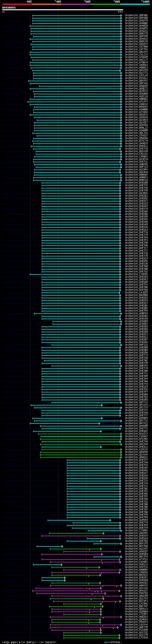Select hit label UniRef100_B0T3F3
Image resolution: width=152 pixels, height=644 pixels.
136,601
